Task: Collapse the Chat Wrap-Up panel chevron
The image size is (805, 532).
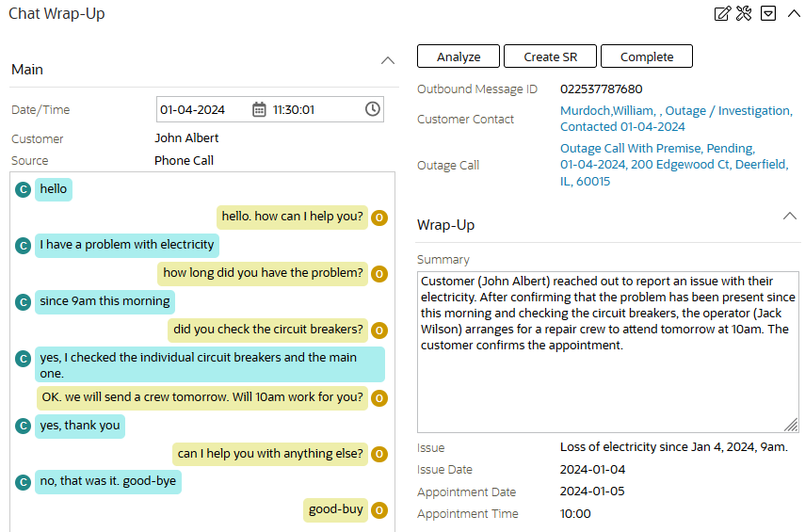Action: pos(793,13)
